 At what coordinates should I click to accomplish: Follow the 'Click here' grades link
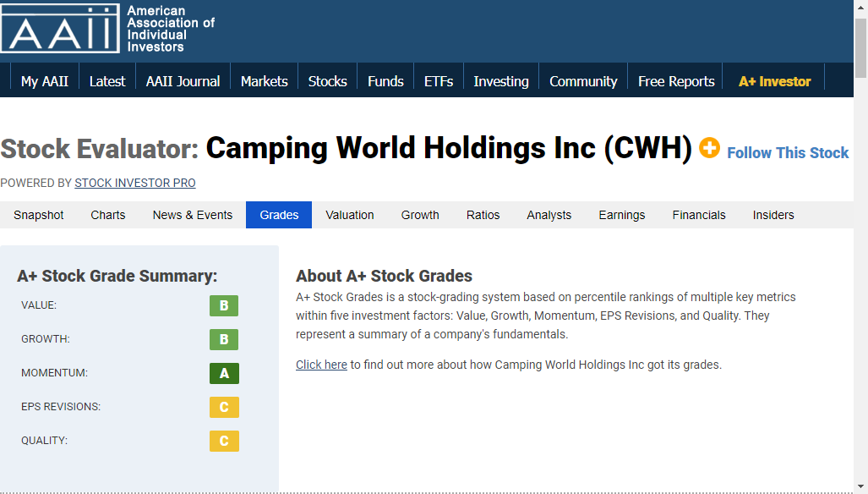pos(321,365)
